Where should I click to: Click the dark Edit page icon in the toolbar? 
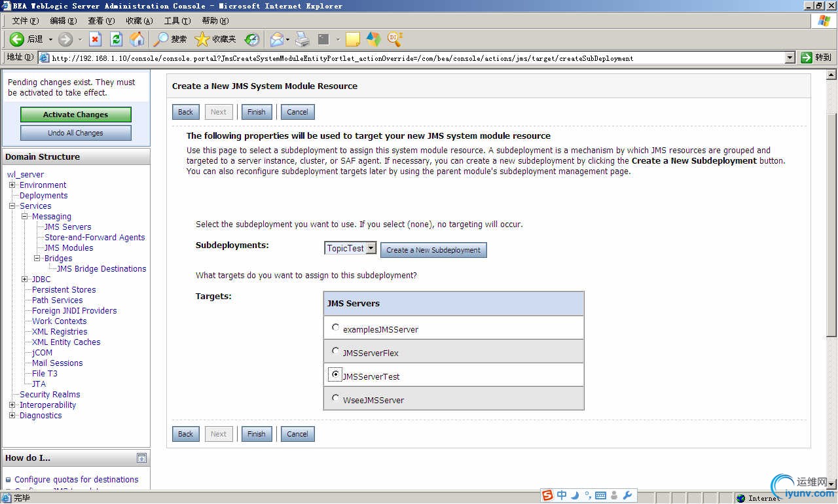323,39
